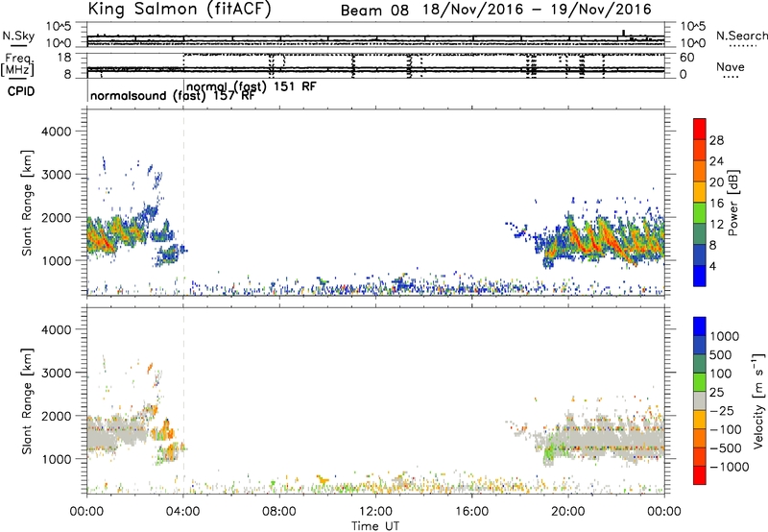Pick the grey segment of the velocity colorbar

700,400
